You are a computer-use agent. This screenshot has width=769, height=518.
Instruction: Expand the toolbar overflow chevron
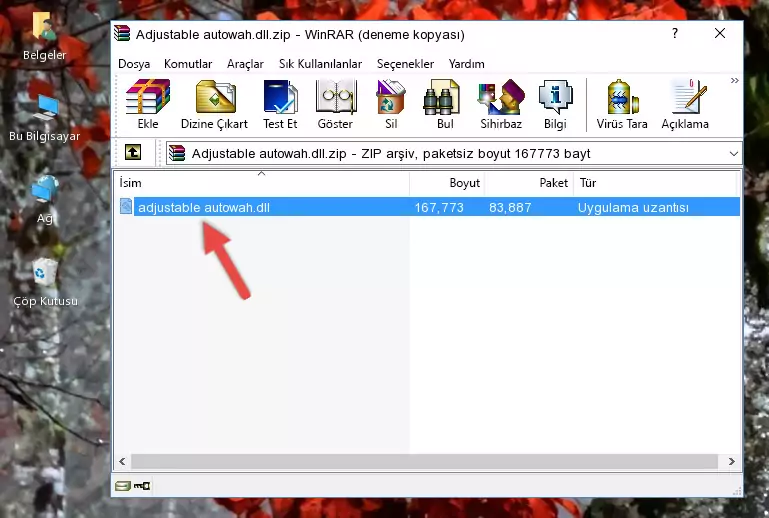pos(734,80)
